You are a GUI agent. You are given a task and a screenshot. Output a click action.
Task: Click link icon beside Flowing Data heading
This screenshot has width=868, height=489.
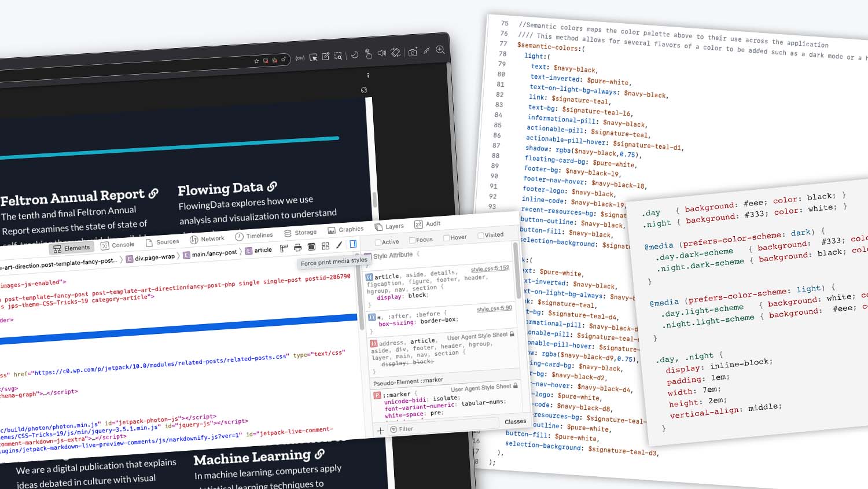pos(272,186)
